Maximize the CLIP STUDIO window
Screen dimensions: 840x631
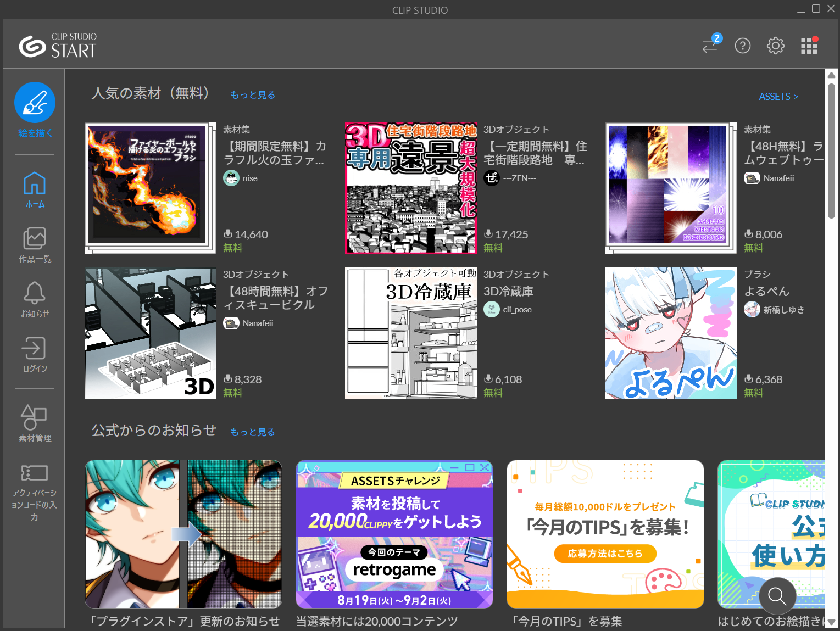[816, 9]
